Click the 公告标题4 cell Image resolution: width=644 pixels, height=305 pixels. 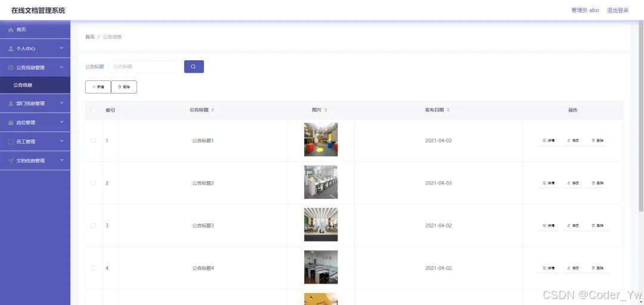point(203,268)
